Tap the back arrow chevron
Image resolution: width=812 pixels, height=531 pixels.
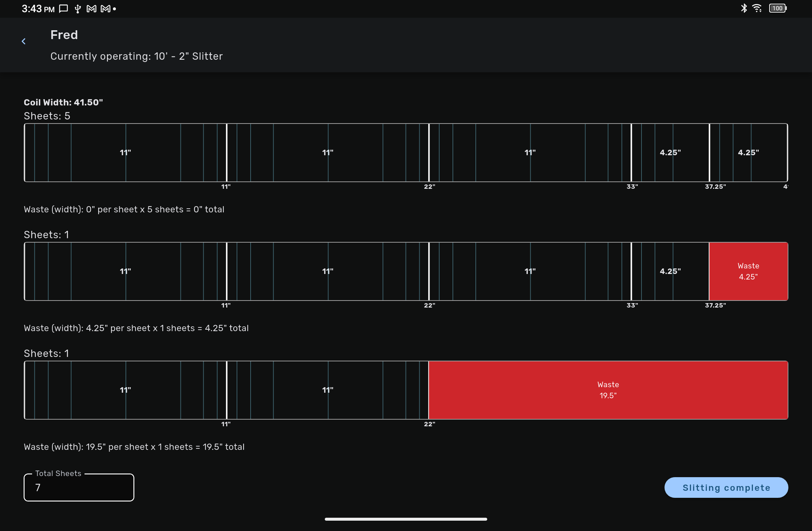24,41
